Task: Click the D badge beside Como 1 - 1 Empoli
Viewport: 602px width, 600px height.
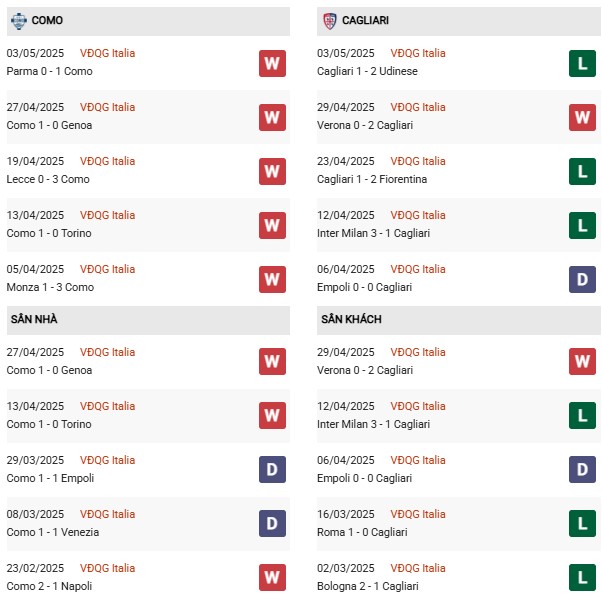Action: (x=272, y=469)
